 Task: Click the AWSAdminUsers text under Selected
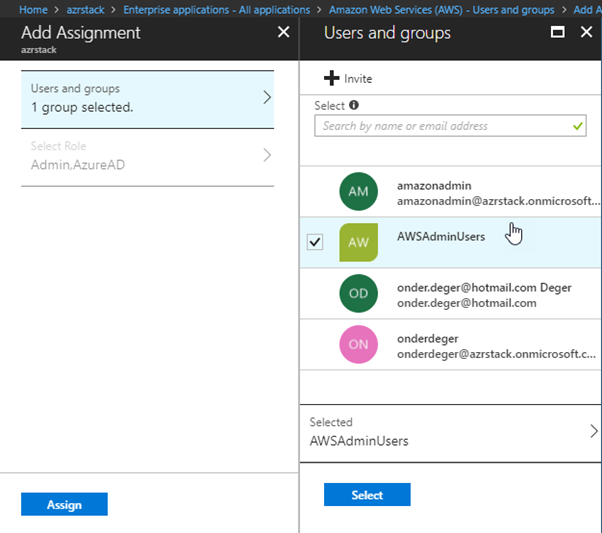[x=359, y=441]
